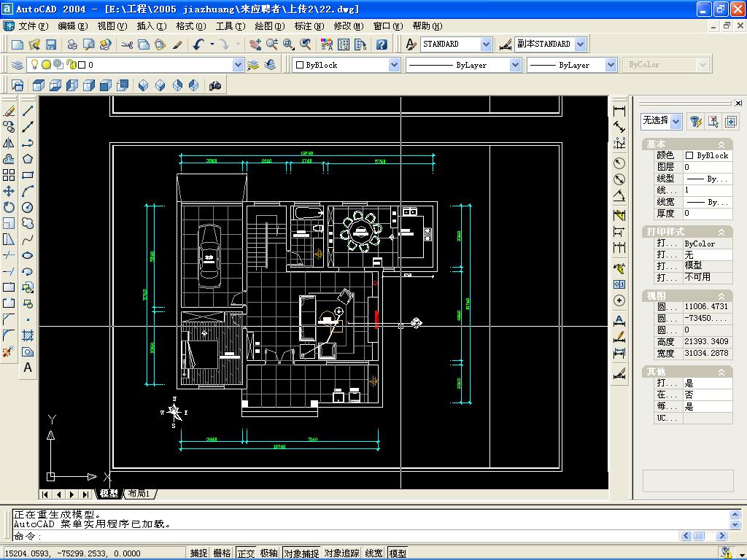Open the 绘图(D) menu

coord(269,26)
